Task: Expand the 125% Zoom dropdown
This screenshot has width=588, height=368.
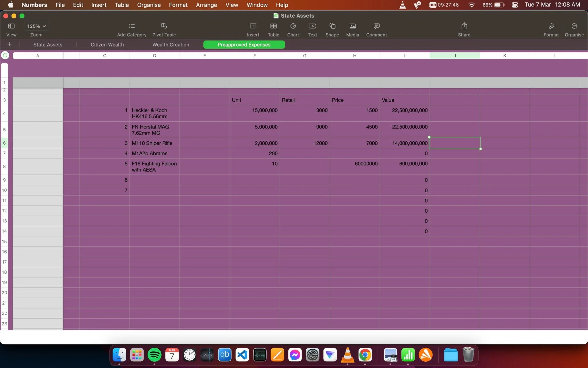Action: click(x=36, y=26)
